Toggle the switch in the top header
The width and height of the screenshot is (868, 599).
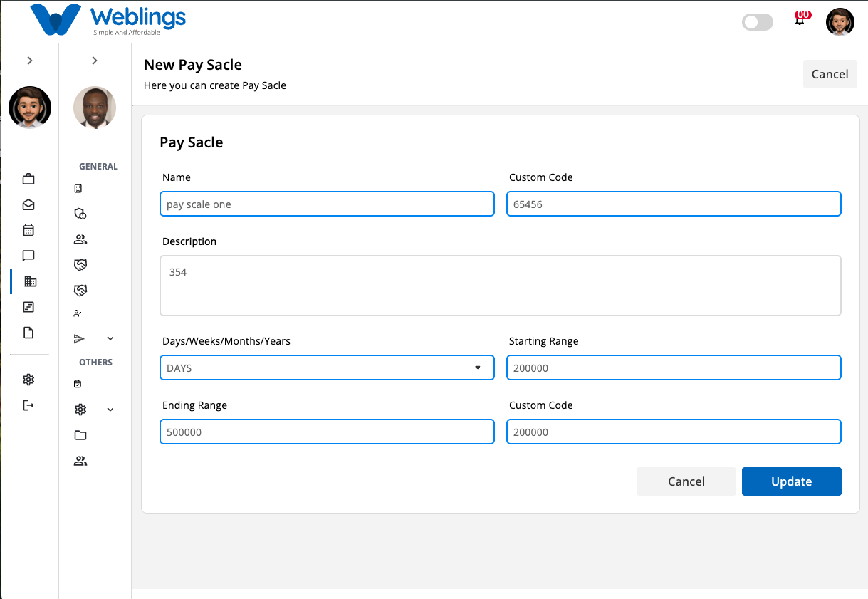click(x=758, y=22)
